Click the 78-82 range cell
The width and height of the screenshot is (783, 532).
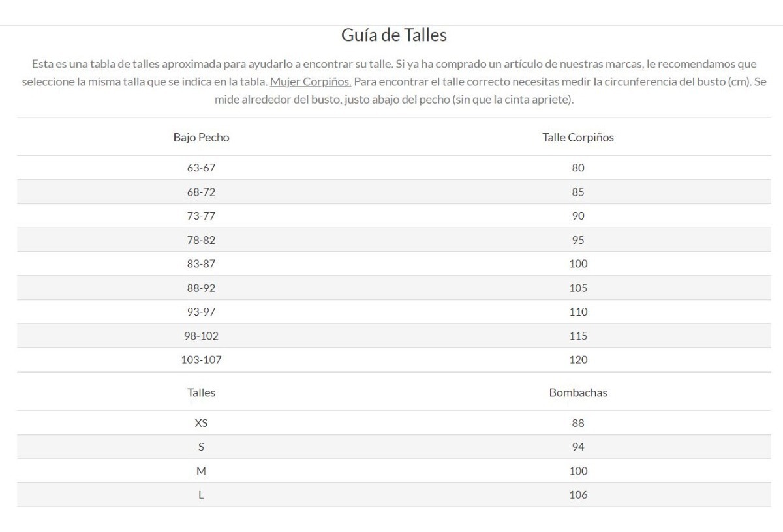click(201, 240)
